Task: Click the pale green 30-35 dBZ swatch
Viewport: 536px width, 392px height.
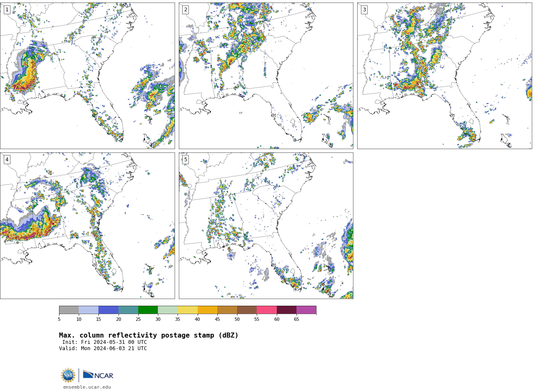Action: click(168, 310)
